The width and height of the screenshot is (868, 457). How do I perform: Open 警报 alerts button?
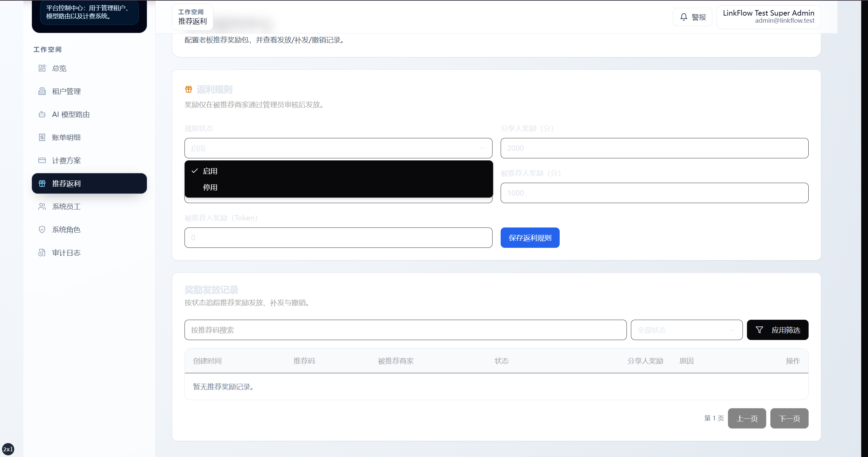692,17
